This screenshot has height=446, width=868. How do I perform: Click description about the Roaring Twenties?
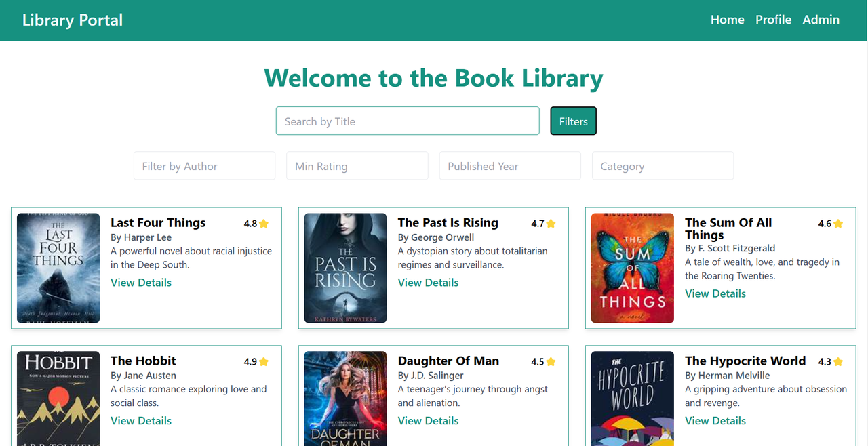tap(762, 269)
